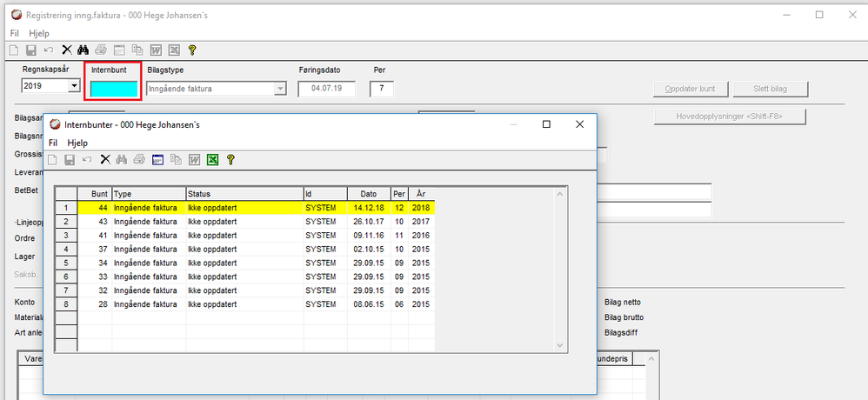This screenshot has width=868, height=400.
Task: Click the Føringsdato date field
Action: tap(327, 89)
